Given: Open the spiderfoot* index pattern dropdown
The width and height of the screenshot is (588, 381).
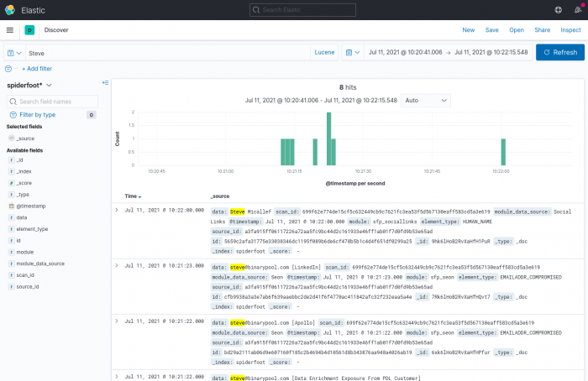Looking at the screenshot, I should pos(29,86).
